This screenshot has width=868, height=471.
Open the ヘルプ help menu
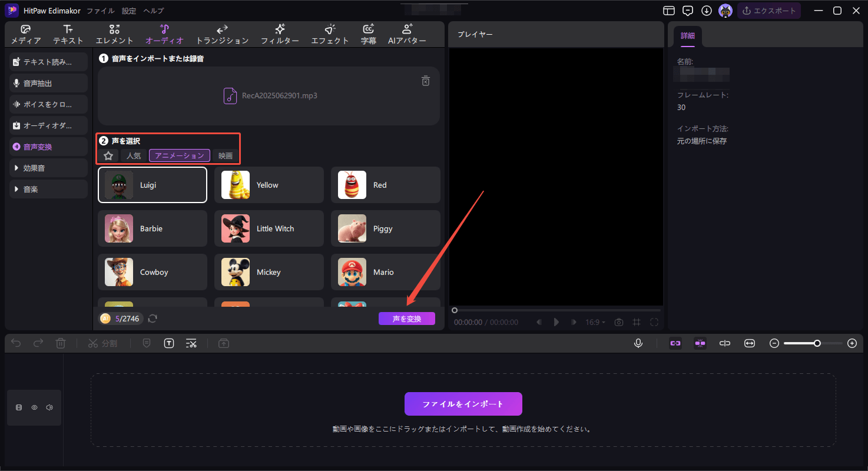point(154,11)
